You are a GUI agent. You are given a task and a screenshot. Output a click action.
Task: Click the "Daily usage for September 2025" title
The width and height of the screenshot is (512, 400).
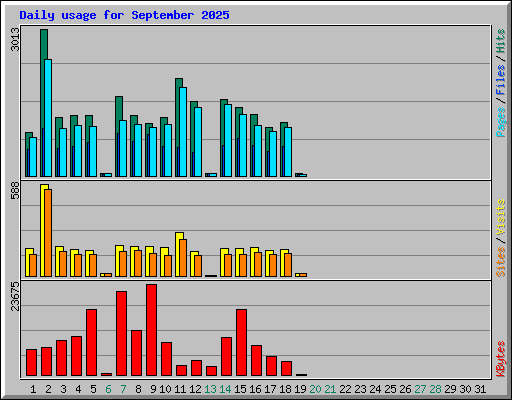pos(124,15)
